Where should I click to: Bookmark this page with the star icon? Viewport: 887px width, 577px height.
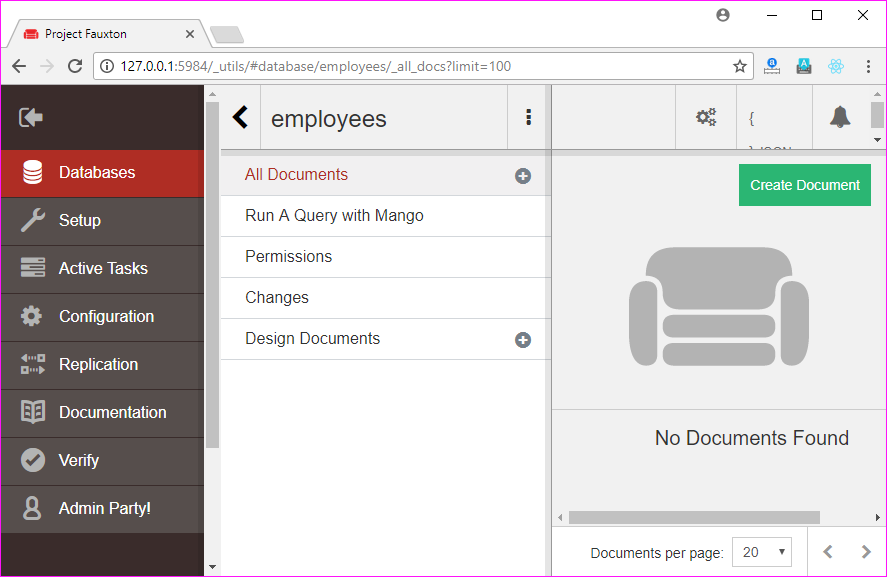coord(739,67)
